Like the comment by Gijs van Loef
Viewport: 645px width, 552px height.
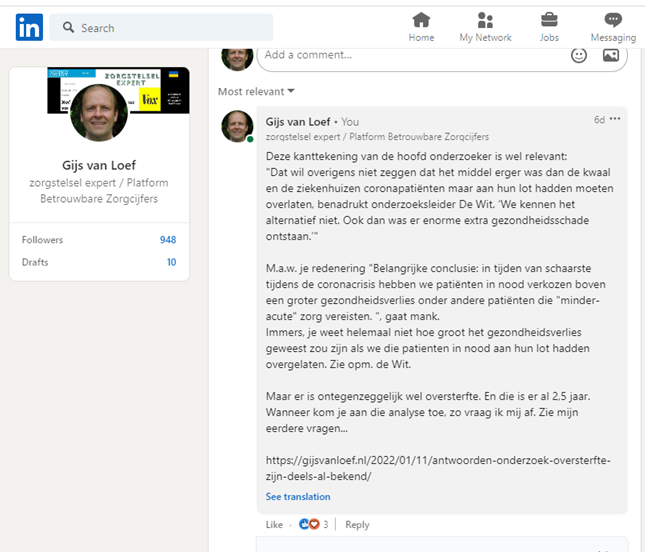coord(274,524)
